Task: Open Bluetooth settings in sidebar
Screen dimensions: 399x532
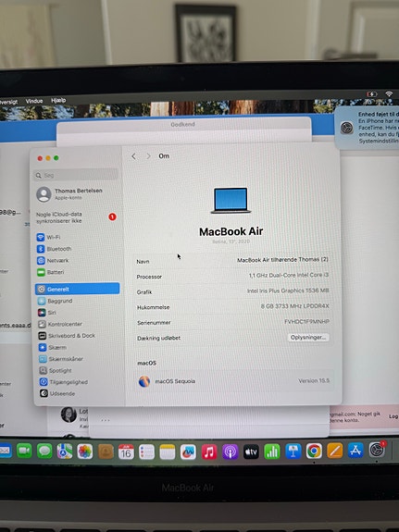Action: click(55, 249)
